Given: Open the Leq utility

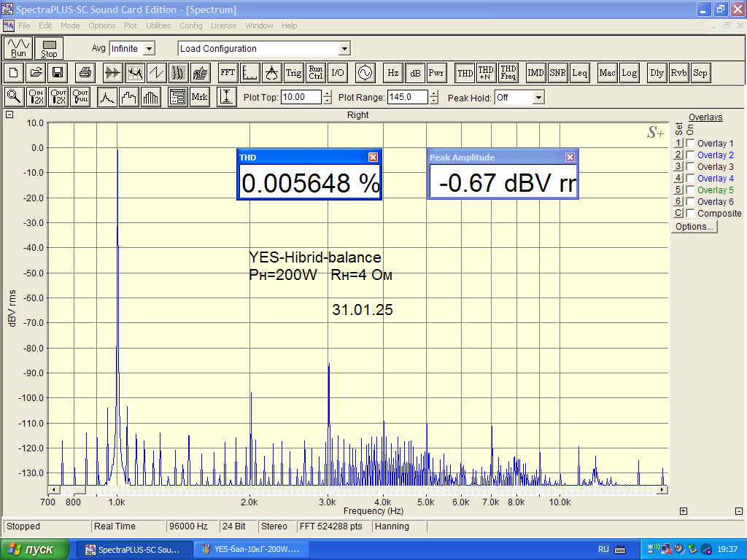Looking at the screenshot, I should (579, 73).
